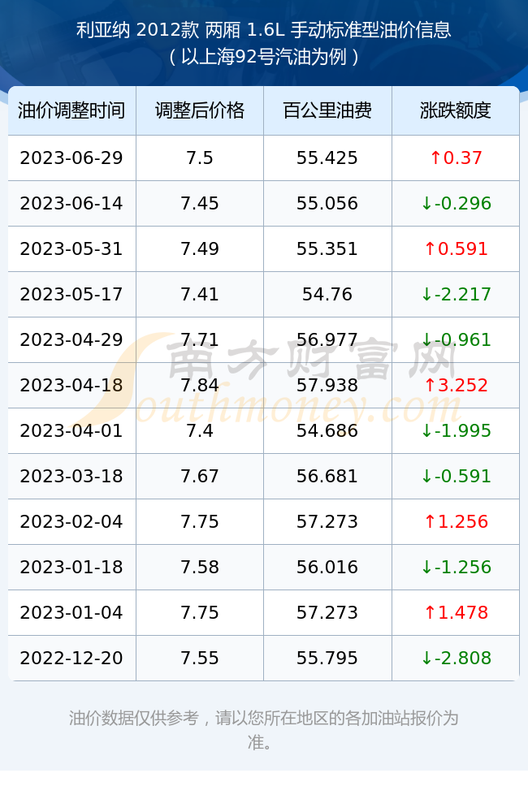Click the red up value 1.478

456,612
